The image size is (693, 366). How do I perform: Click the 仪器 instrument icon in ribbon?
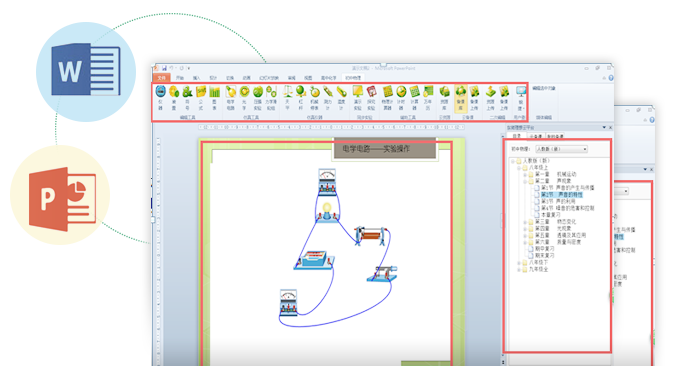tap(160, 98)
